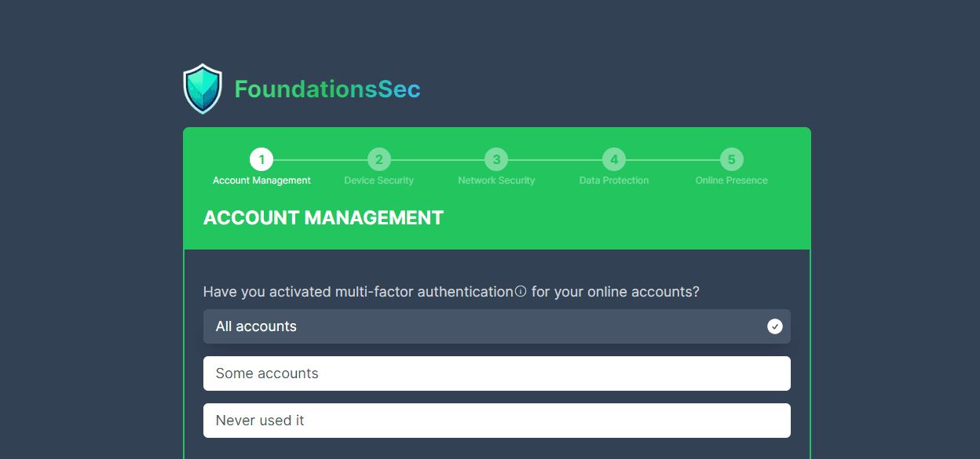Open the Online Presence step label
Image resolution: width=980 pixels, height=459 pixels.
click(731, 180)
